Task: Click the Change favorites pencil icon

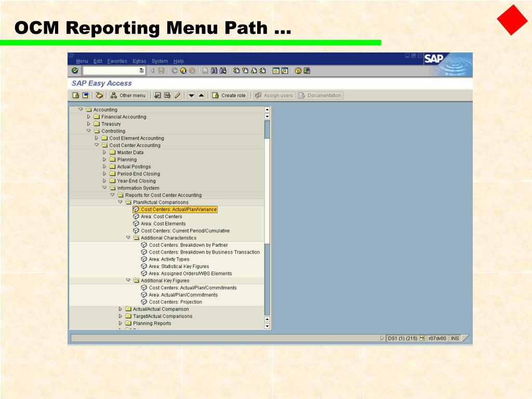Action: point(177,96)
